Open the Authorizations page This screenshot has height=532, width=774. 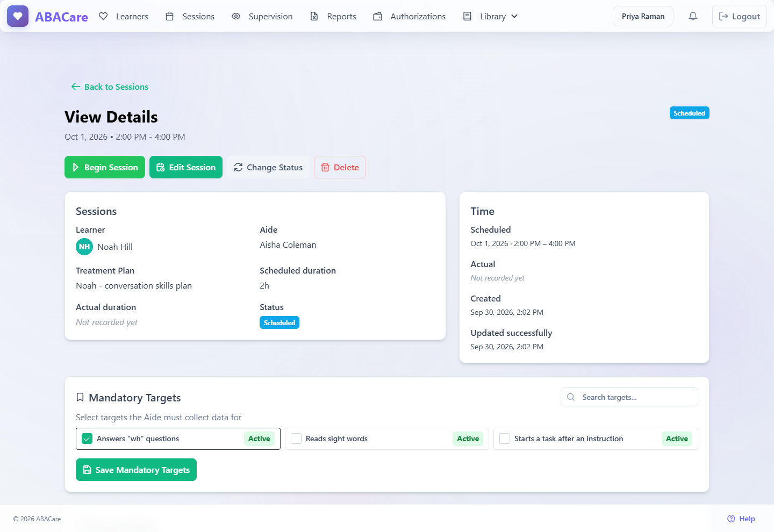pyautogui.click(x=410, y=16)
